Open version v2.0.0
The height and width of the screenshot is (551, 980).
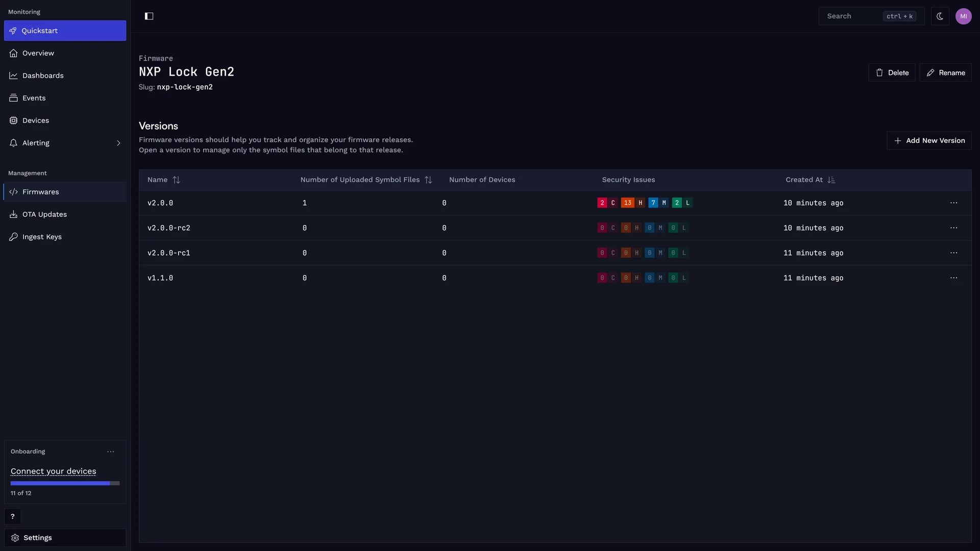point(160,203)
